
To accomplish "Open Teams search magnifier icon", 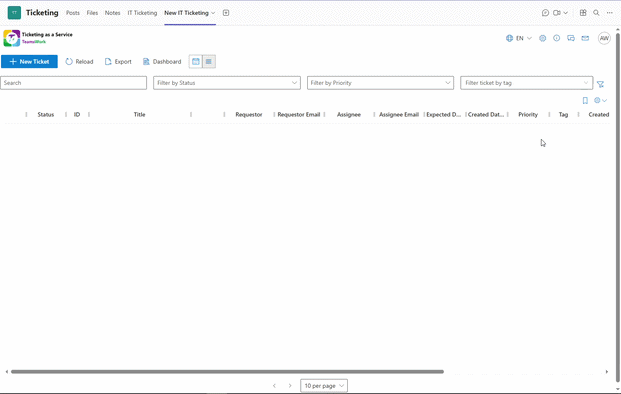I will [x=596, y=13].
